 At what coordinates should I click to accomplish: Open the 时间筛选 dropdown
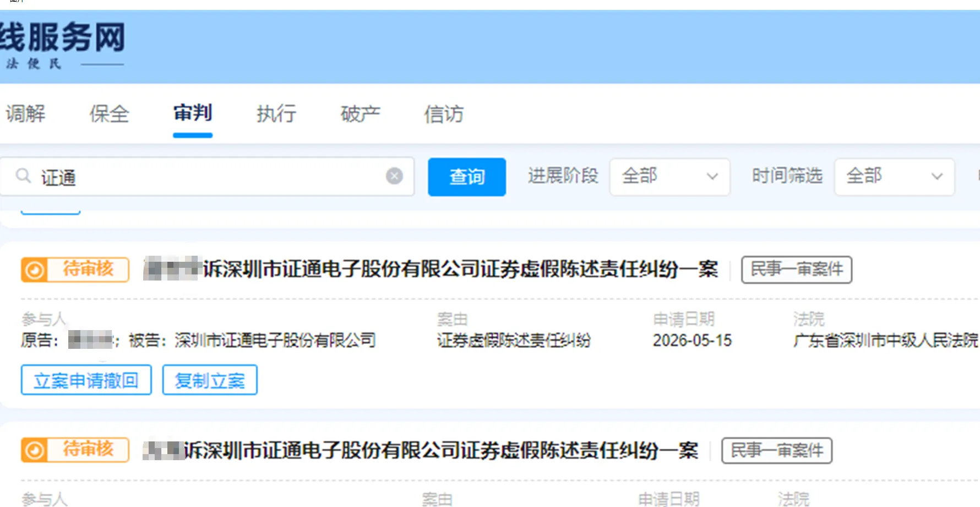pyautogui.click(x=894, y=176)
